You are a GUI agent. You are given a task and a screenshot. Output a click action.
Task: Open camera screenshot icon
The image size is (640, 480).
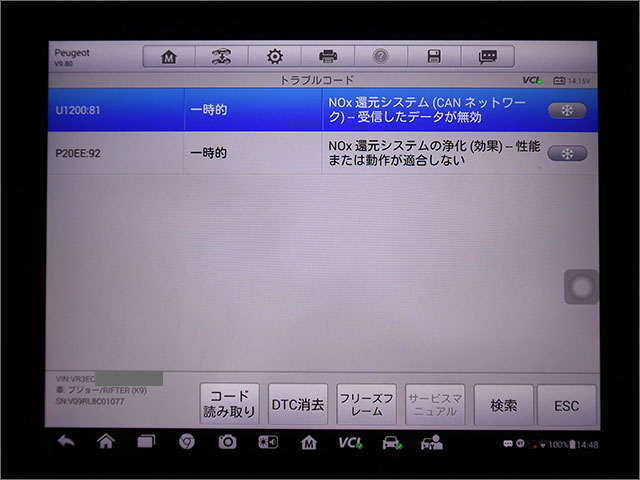click(x=227, y=442)
